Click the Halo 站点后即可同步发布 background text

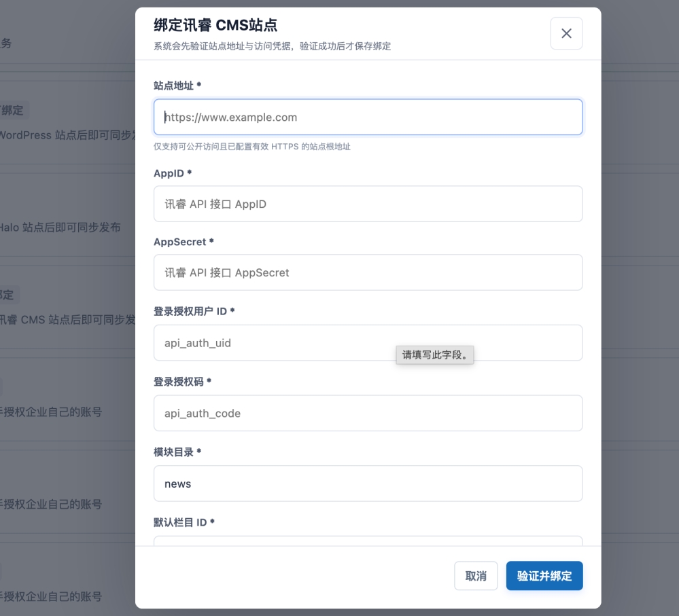click(60, 227)
